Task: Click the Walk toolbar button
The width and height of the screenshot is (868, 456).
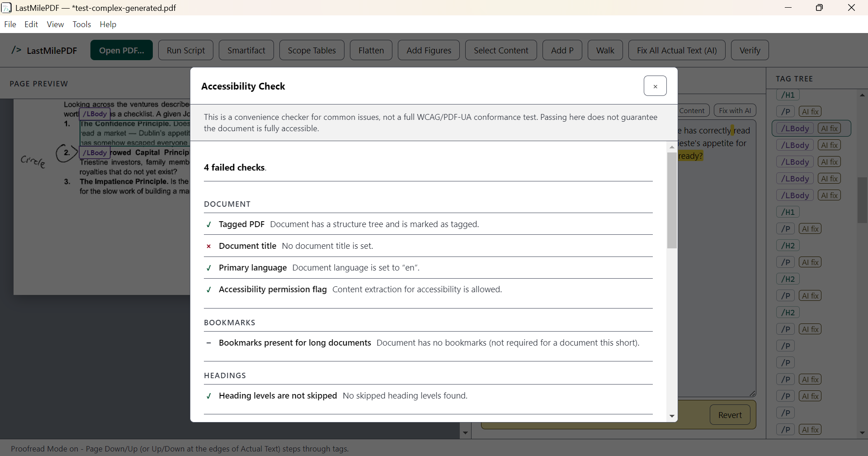Action: tap(605, 50)
